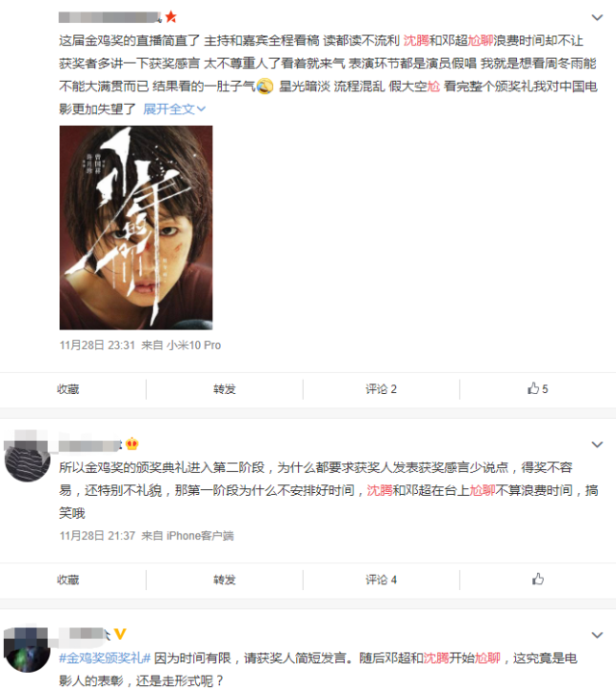This screenshot has height=690, width=616.
Task: Open 评论 4 on the second post
Action: [382, 579]
